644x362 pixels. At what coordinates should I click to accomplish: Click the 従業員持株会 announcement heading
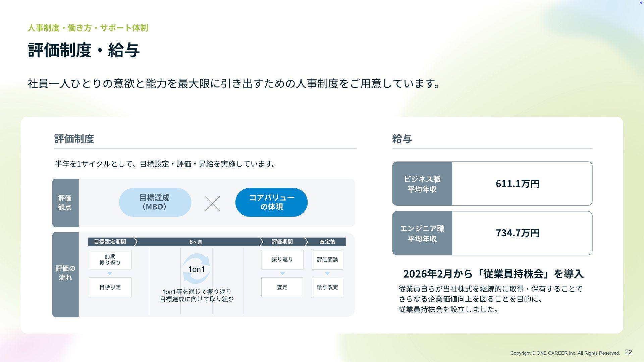pyautogui.click(x=493, y=274)
